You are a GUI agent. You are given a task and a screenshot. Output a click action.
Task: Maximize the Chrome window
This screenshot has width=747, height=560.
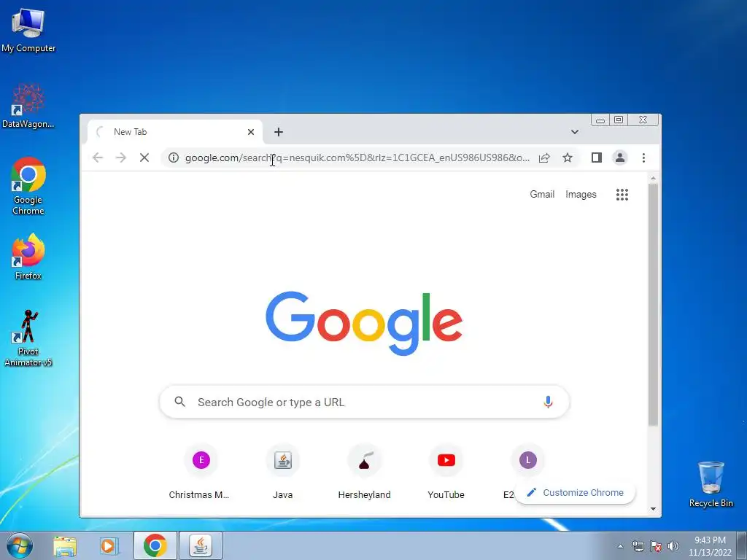click(x=619, y=120)
